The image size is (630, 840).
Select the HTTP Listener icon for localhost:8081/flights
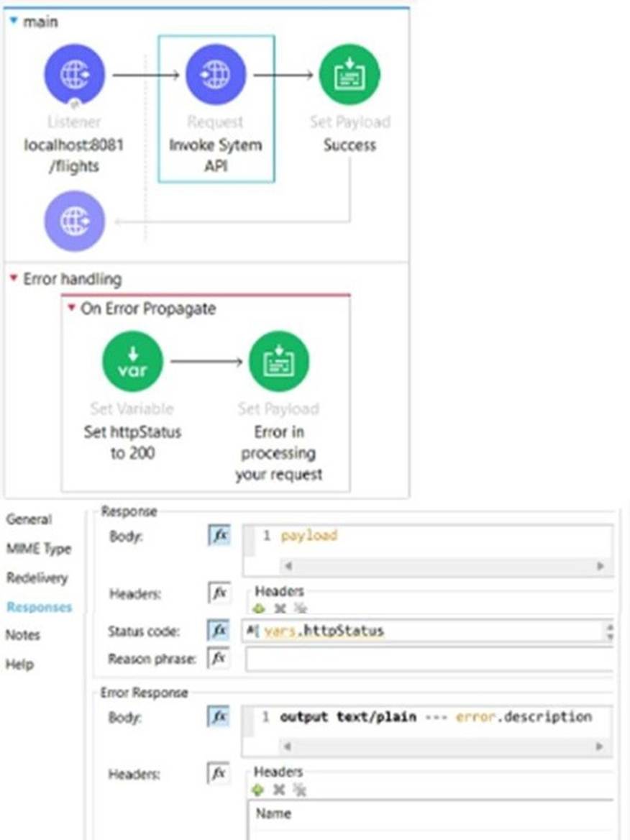coord(74,73)
